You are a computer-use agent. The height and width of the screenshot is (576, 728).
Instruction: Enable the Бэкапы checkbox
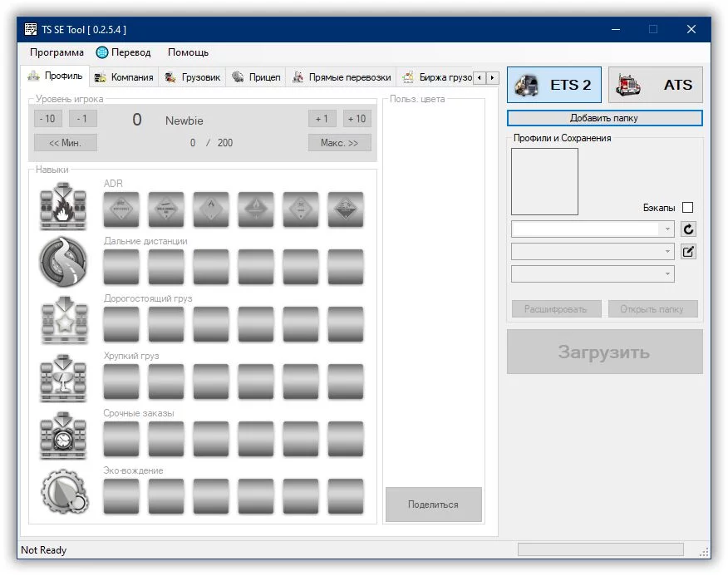pyautogui.click(x=687, y=207)
